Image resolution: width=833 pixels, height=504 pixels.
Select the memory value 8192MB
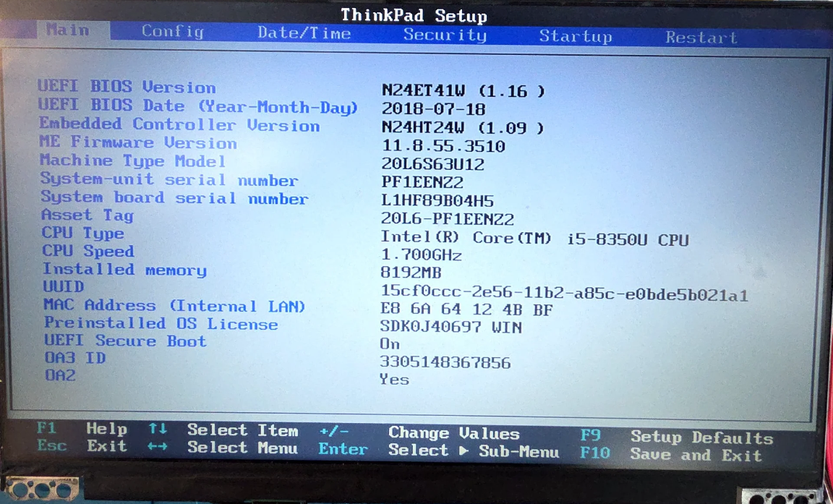pyautogui.click(x=411, y=273)
